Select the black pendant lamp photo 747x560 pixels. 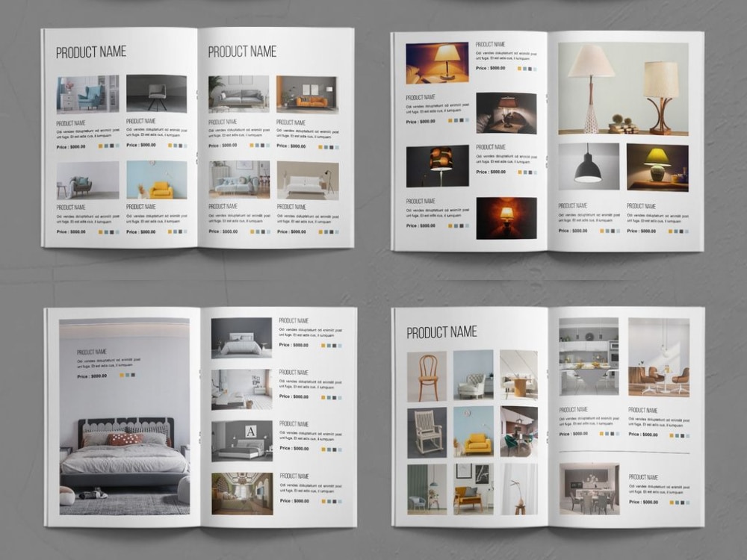(x=589, y=167)
